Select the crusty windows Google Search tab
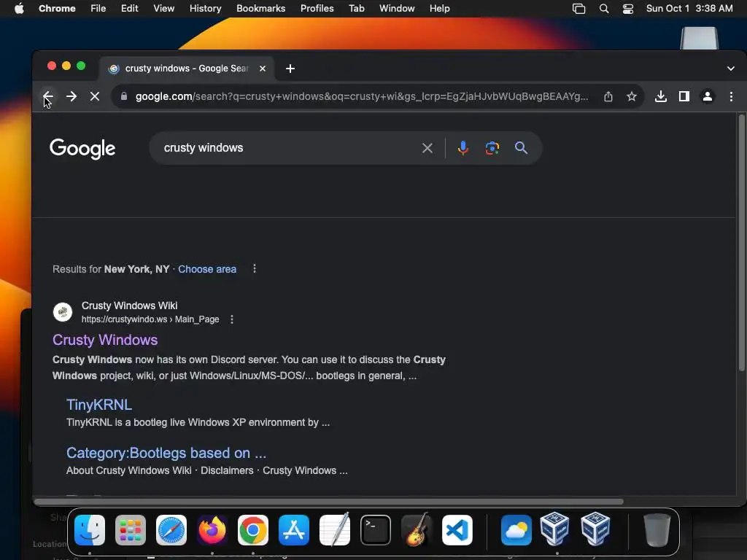 (186, 69)
